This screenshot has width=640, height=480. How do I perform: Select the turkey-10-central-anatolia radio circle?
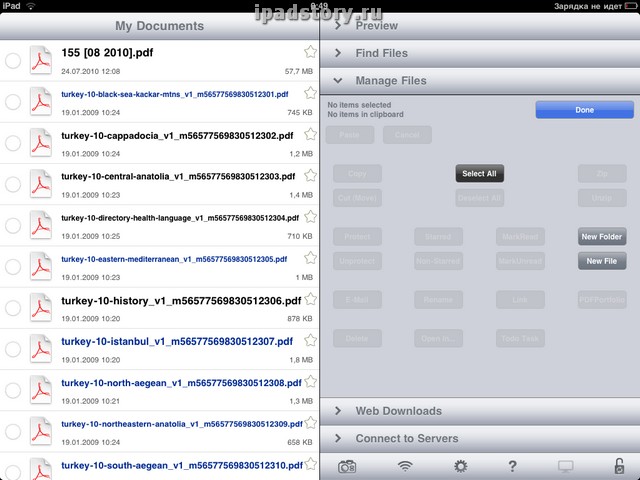coord(13,184)
